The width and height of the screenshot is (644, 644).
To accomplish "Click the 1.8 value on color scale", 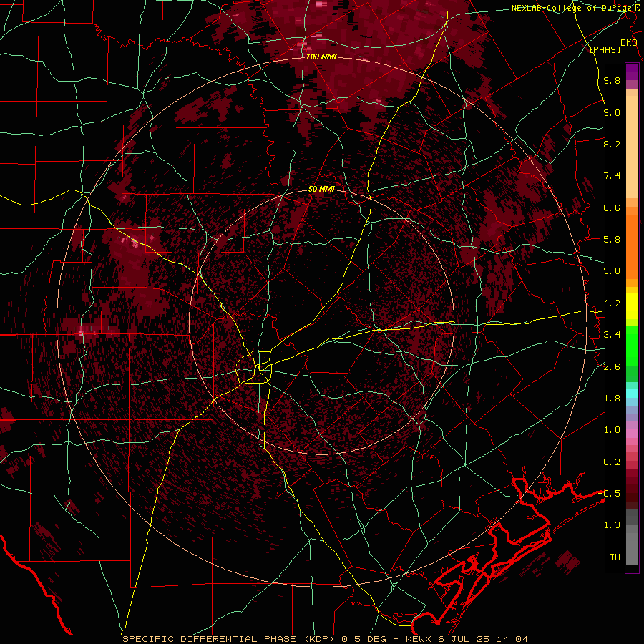I will point(612,399).
